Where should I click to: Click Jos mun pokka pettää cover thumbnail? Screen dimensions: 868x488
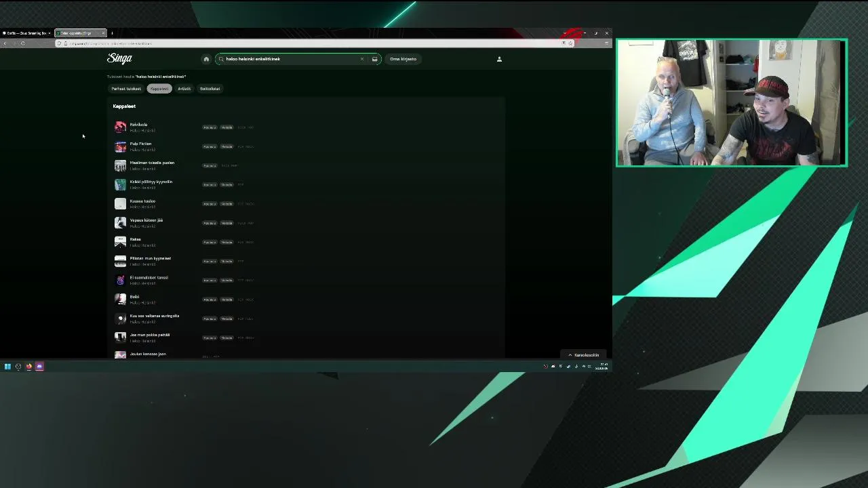click(120, 338)
